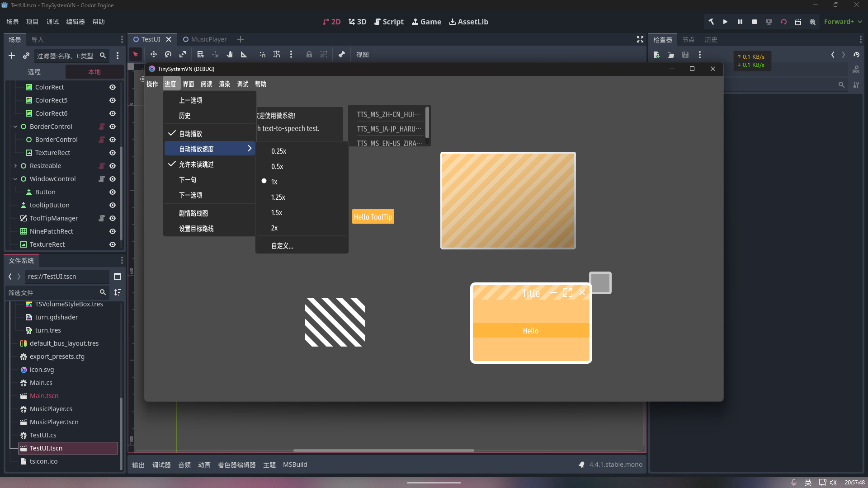The height and width of the screenshot is (488, 868).
Task: Select the 1x speed radio option
Action: tap(274, 182)
